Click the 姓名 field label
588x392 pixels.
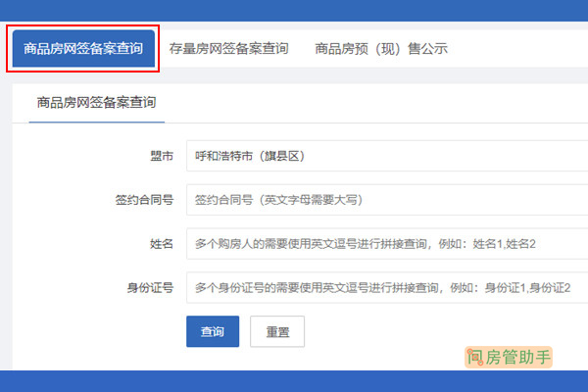162,244
